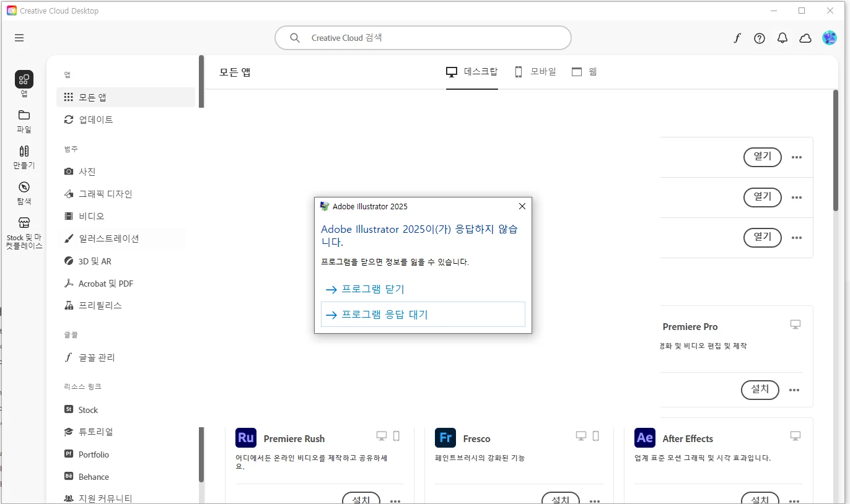Open the fonts f icon in header
Image resolution: width=850 pixels, height=504 pixels.
pos(737,38)
